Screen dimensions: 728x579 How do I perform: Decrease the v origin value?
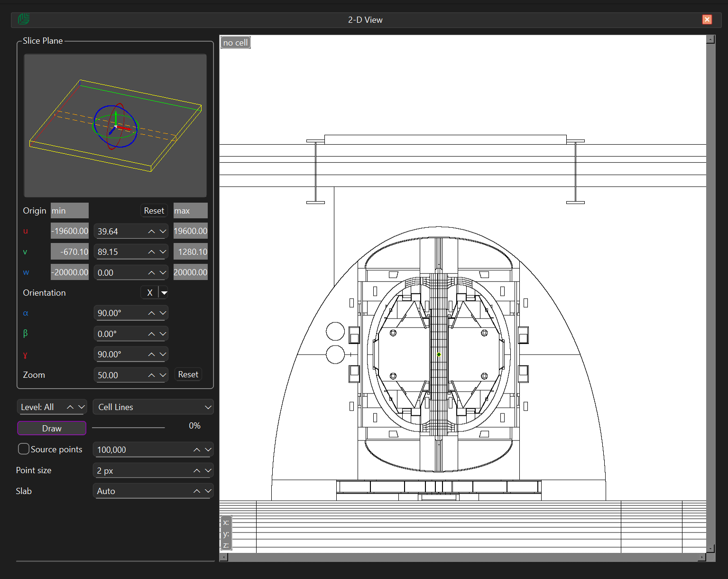click(x=163, y=252)
